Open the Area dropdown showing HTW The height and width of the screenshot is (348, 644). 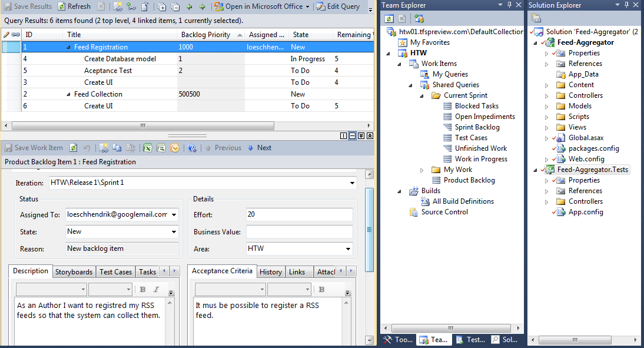pos(348,248)
